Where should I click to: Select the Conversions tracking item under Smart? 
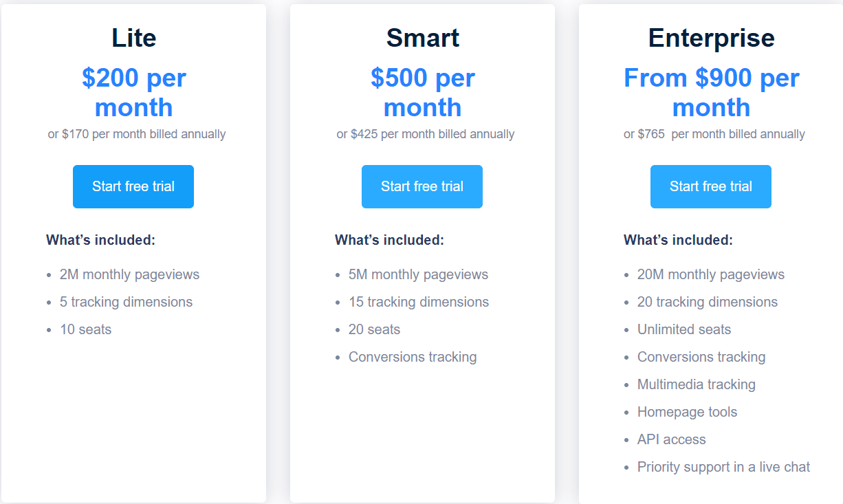(x=413, y=357)
